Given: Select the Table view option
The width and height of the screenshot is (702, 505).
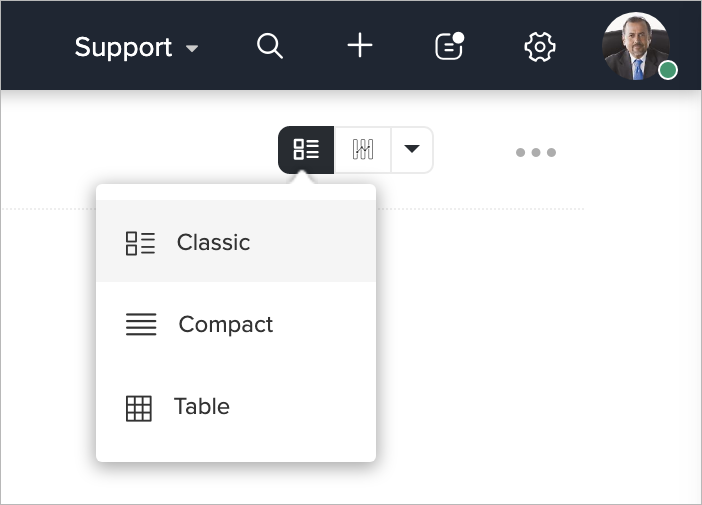Looking at the screenshot, I should coord(236,407).
